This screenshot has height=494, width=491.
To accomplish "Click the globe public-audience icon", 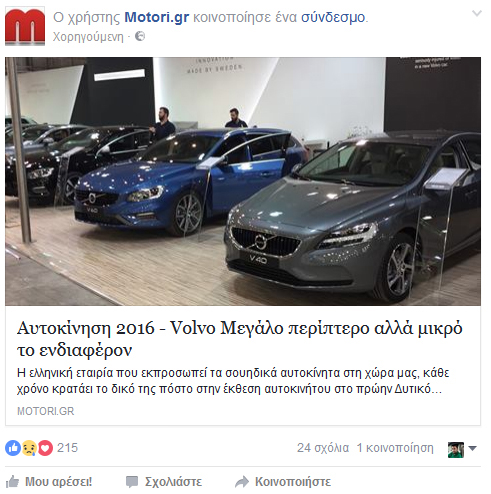I will coord(140,36).
